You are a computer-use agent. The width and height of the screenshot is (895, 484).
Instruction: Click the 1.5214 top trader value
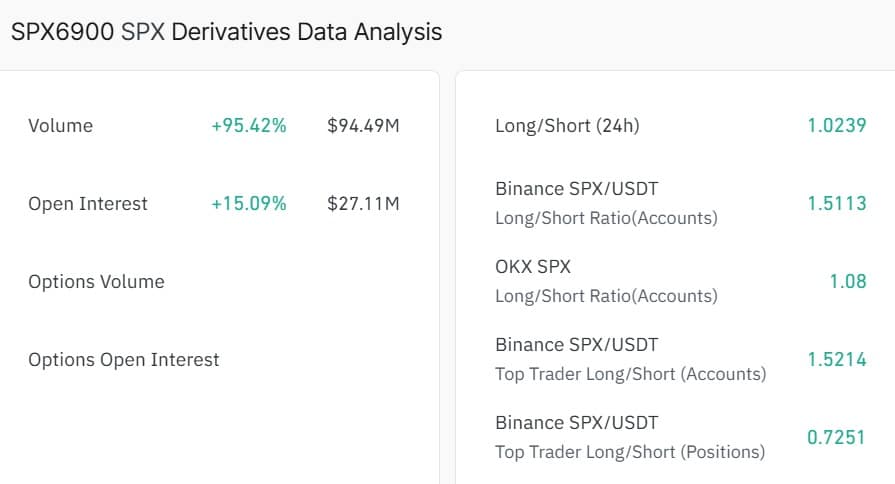coord(837,360)
